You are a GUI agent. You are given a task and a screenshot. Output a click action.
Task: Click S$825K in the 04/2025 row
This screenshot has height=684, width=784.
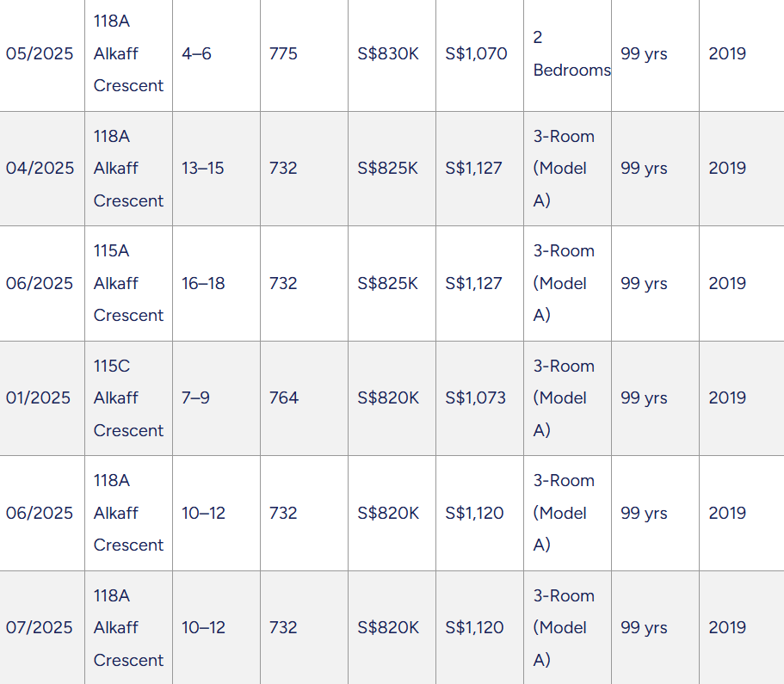click(x=392, y=168)
